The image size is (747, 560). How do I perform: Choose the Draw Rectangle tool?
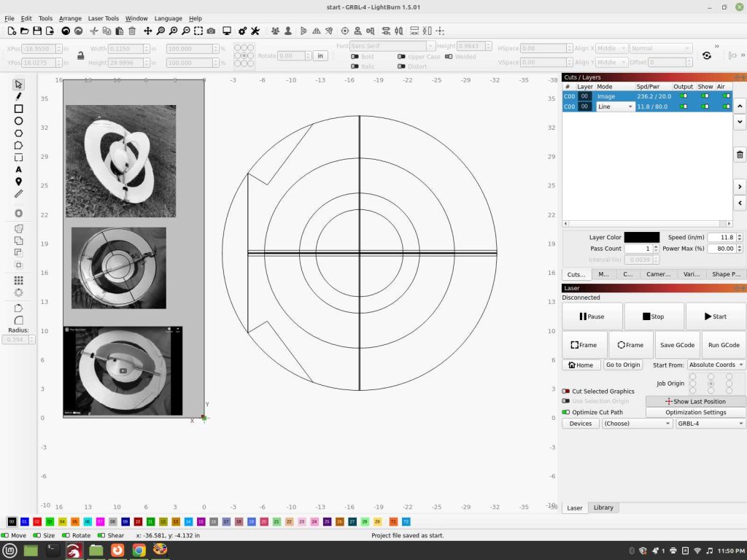coord(18,109)
